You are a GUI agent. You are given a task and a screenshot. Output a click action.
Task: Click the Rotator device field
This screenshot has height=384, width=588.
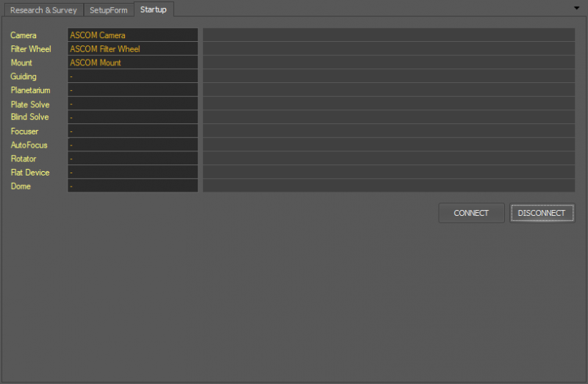[x=133, y=159]
